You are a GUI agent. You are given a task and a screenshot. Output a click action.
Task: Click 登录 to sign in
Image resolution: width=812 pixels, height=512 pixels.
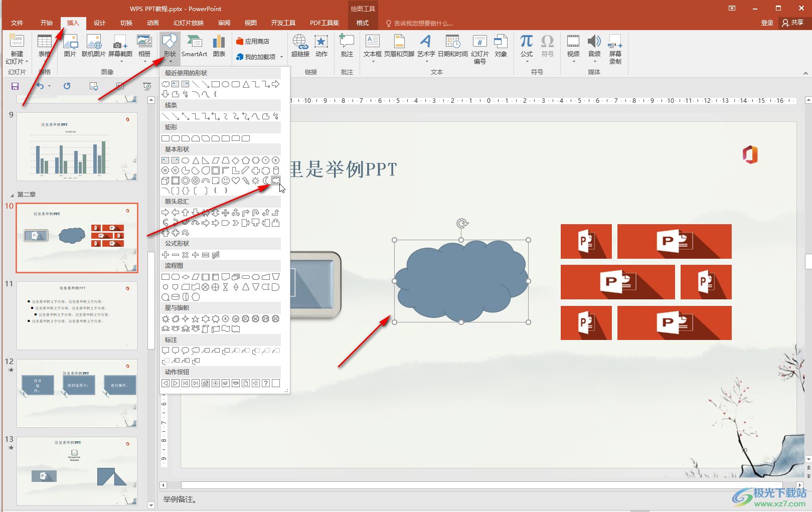pos(767,23)
